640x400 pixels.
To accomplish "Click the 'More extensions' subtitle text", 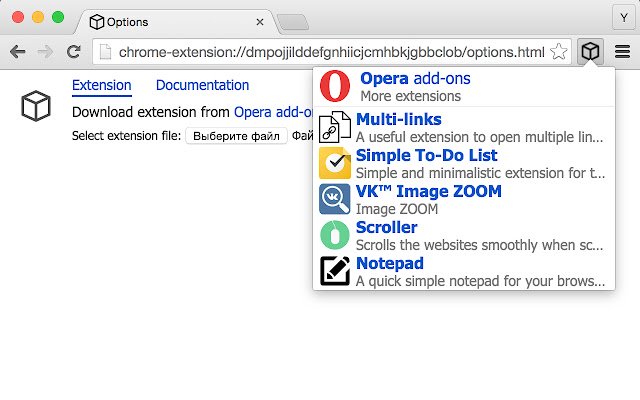I will tap(411, 96).
